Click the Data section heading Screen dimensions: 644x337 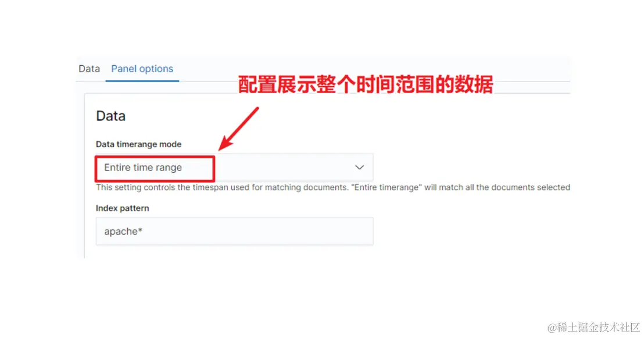coord(110,116)
